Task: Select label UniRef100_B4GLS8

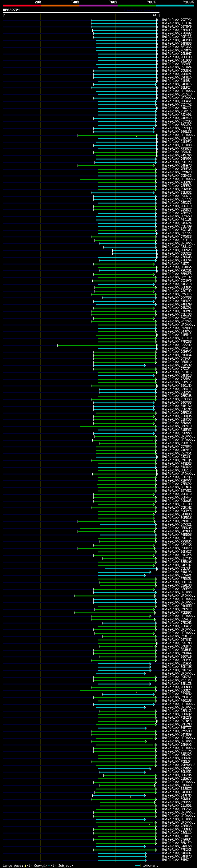Action: click(176, 132)
